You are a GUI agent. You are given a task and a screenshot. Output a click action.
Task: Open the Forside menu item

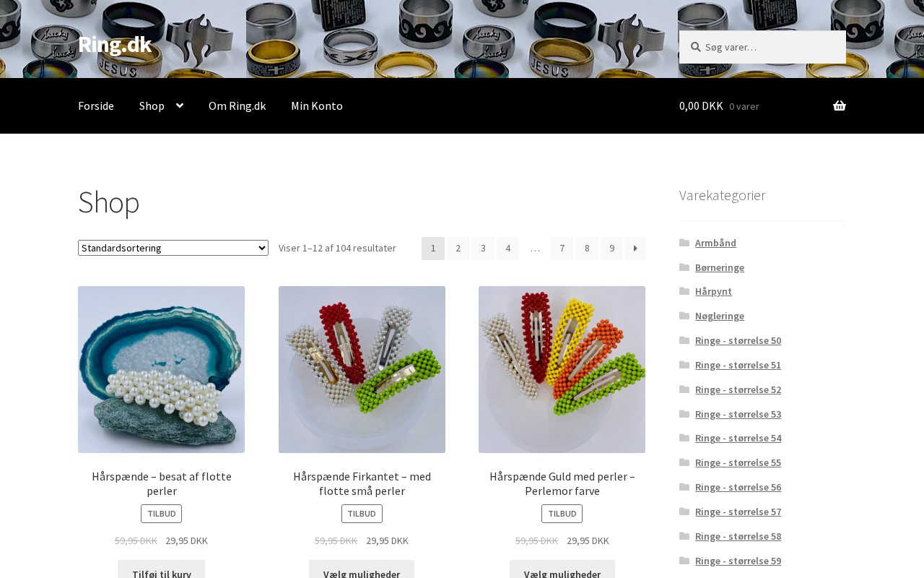[x=96, y=106]
